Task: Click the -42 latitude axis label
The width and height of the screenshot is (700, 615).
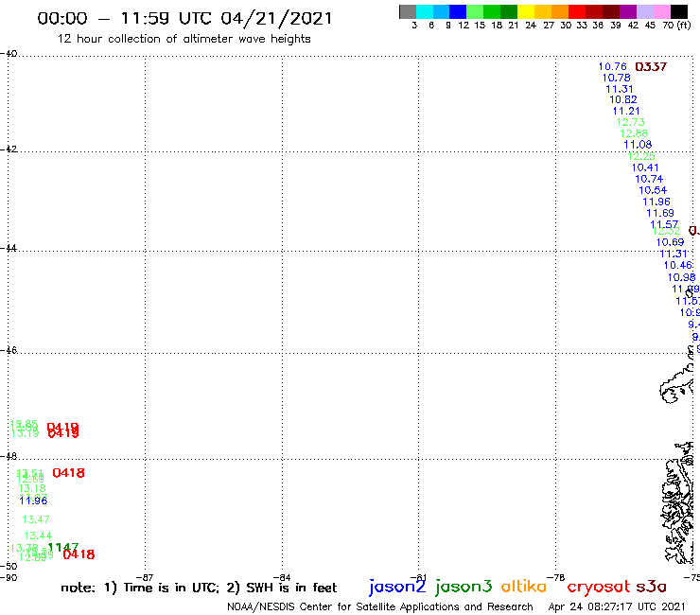Action: click(9, 149)
